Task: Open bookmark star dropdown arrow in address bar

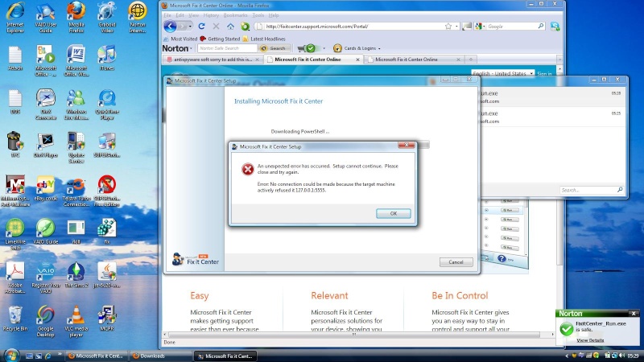Action: 456,27
